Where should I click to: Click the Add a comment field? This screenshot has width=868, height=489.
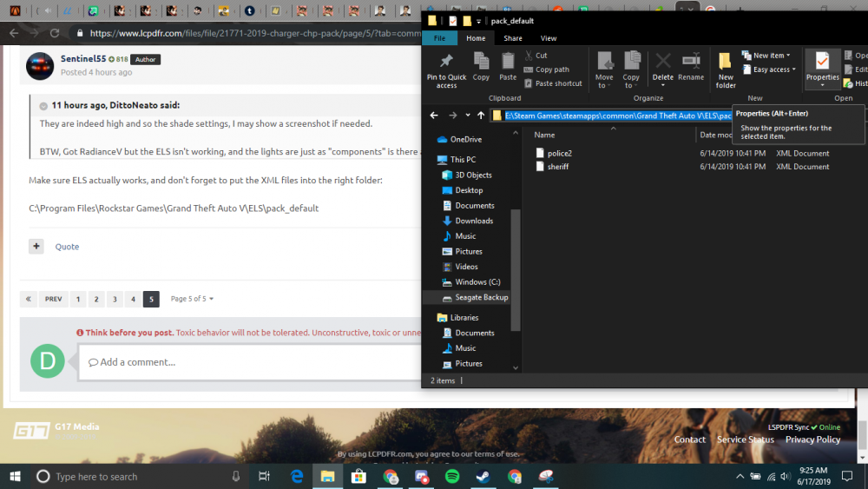click(250, 362)
